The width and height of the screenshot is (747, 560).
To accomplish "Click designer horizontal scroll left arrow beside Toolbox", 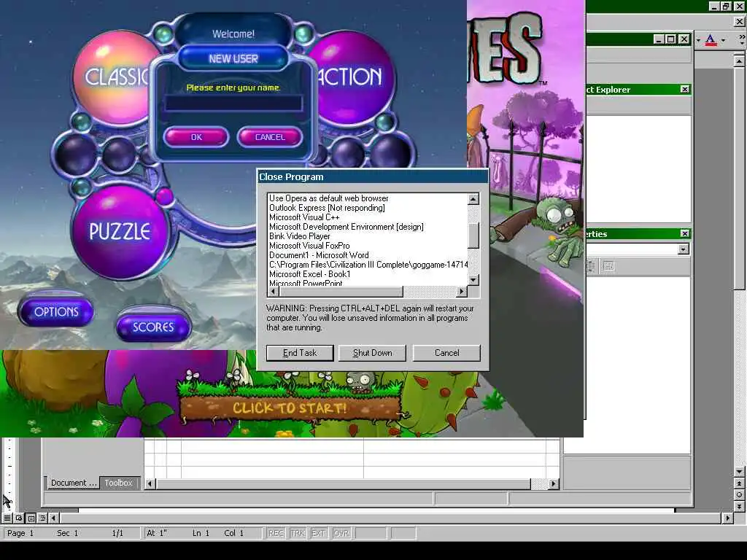I will pyautogui.click(x=150, y=483).
